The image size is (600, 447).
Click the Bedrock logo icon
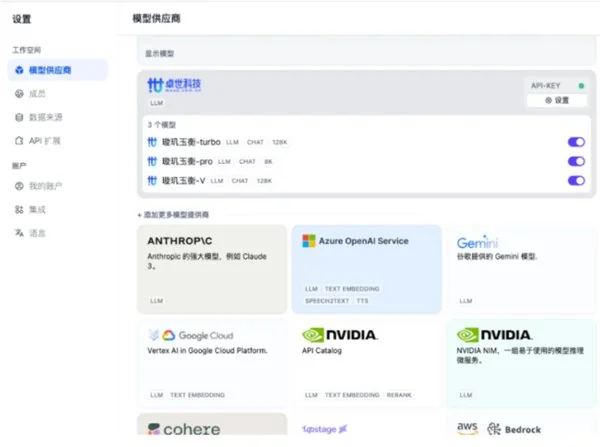coord(494,429)
